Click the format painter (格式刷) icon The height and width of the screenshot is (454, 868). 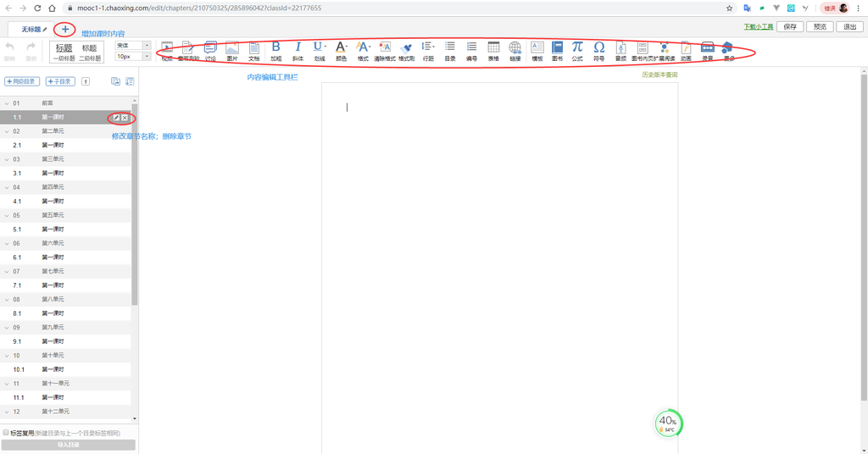[x=406, y=50]
